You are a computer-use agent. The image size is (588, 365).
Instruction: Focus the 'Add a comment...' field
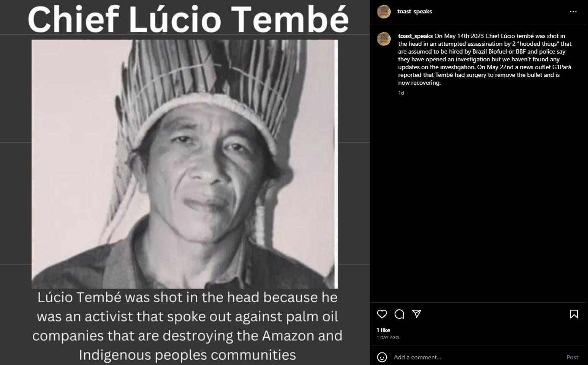(477, 357)
